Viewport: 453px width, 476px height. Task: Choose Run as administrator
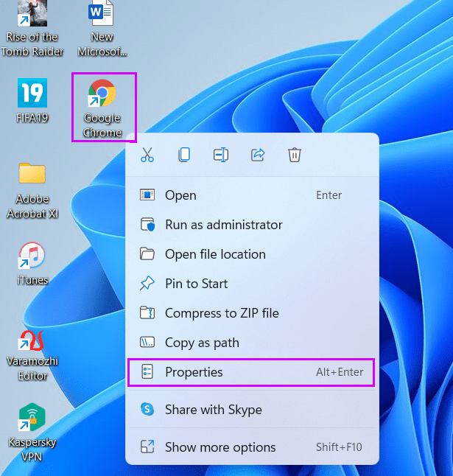(252, 225)
